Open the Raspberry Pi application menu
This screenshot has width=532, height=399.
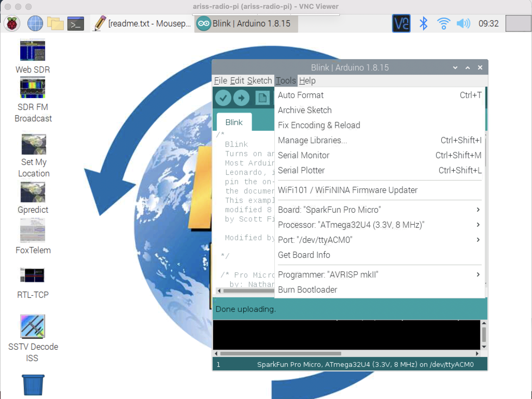click(x=12, y=24)
